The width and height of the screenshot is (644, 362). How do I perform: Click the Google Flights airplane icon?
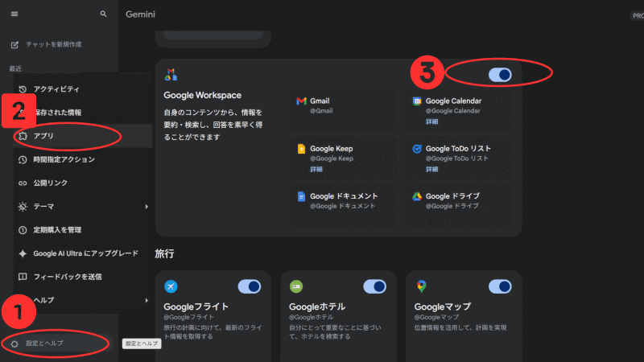point(171,286)
